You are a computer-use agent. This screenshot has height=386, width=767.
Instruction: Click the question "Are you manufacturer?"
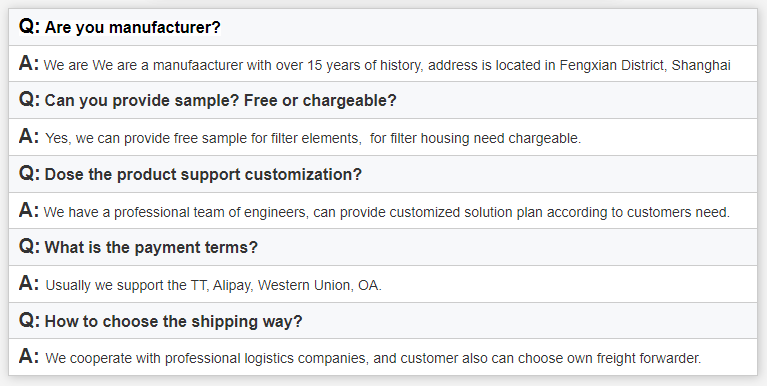[x=133, y=27]
